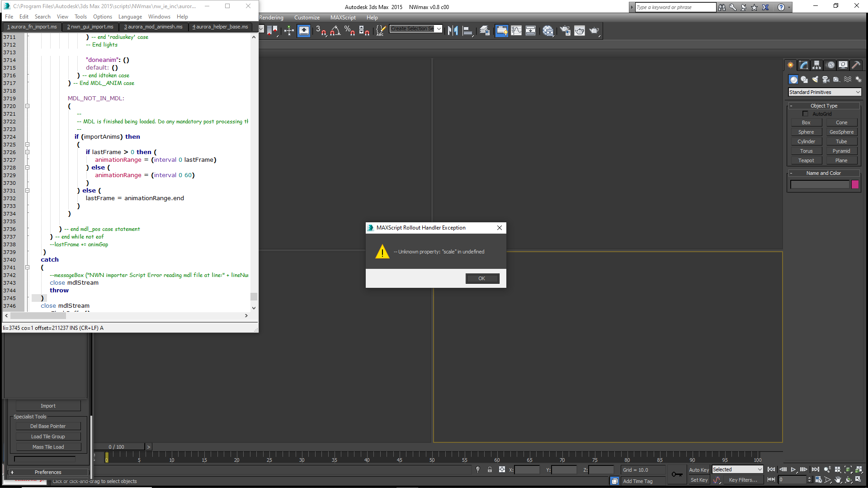Switch to the aurora_helper_base.ms tab

point(220,27)
